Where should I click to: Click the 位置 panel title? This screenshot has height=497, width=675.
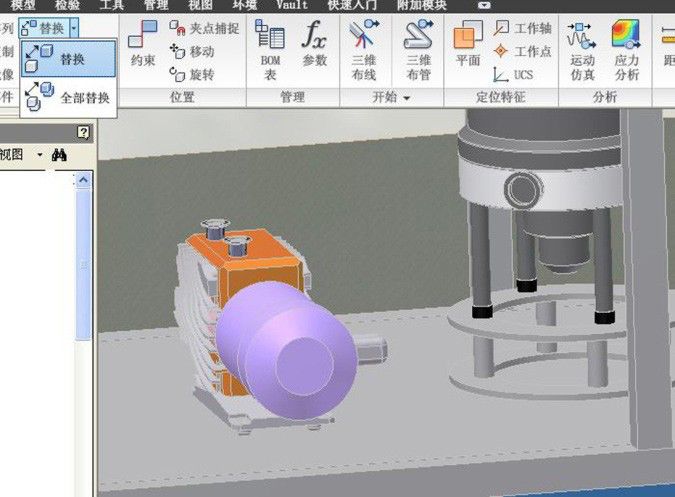point(182,97)
